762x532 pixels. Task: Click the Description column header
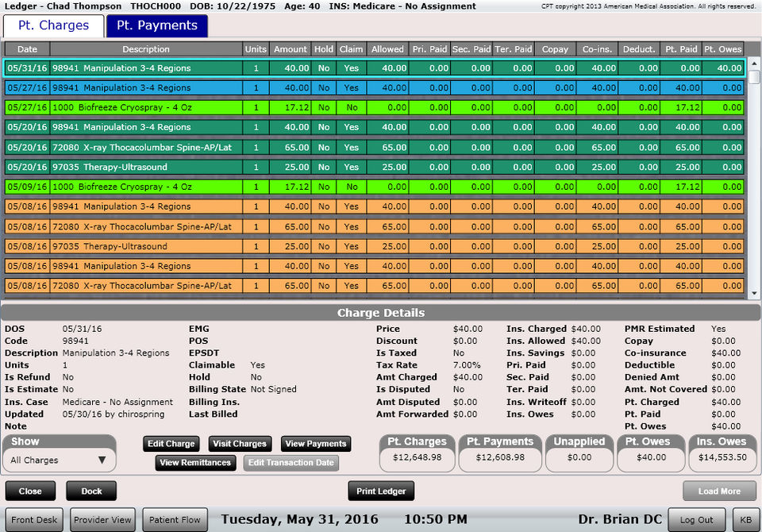[x=146, y=49]
